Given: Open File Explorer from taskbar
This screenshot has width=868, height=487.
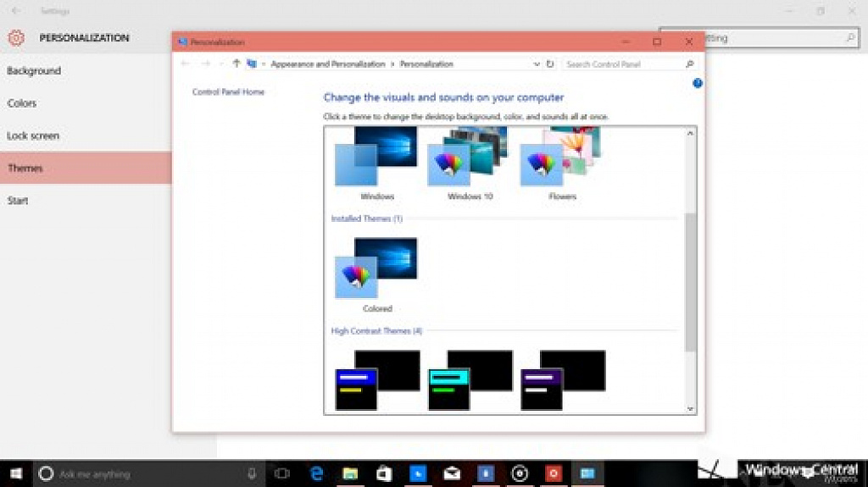Looking at the screenshot, I should 350,473.
